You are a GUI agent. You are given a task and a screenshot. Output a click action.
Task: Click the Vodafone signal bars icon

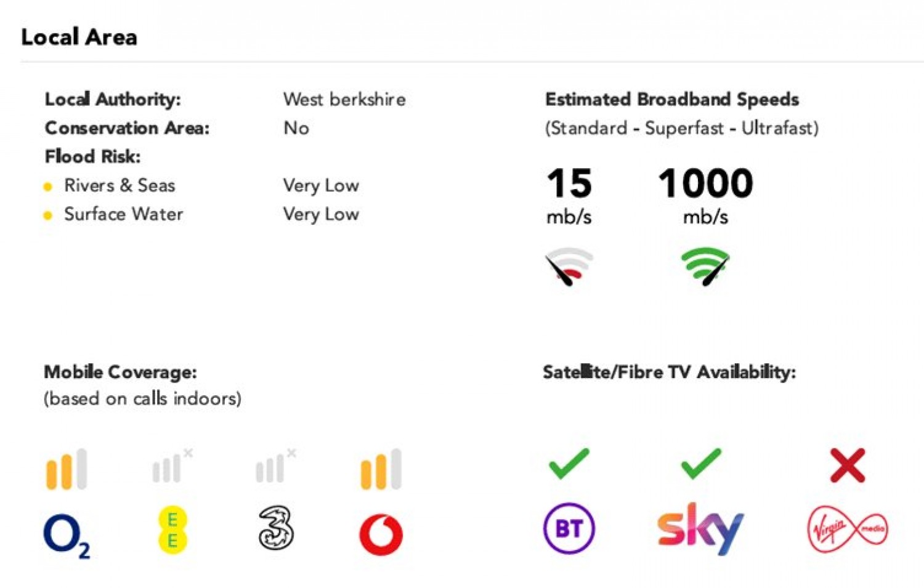tap(381, 469)
